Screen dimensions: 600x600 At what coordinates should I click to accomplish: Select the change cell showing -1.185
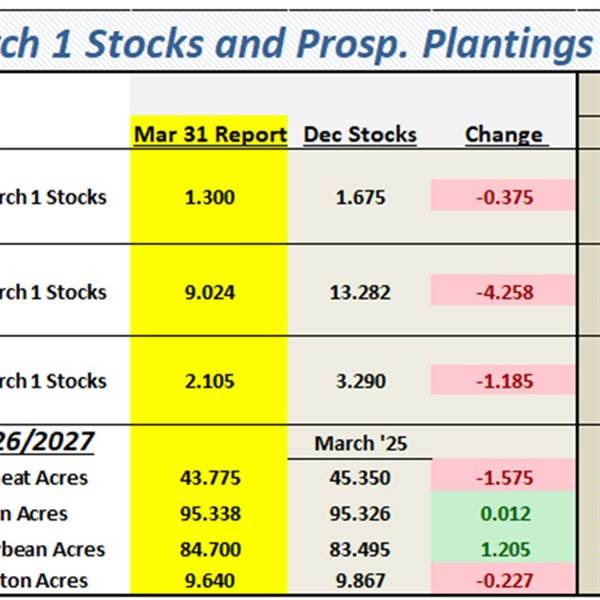coord(504,381)
